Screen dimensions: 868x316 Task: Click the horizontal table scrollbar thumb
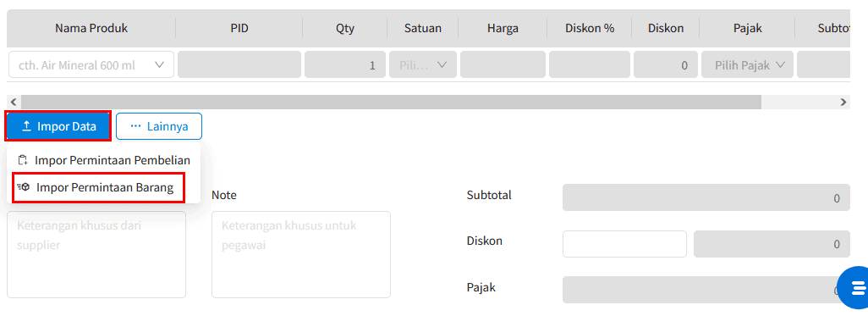pos(391,102)
